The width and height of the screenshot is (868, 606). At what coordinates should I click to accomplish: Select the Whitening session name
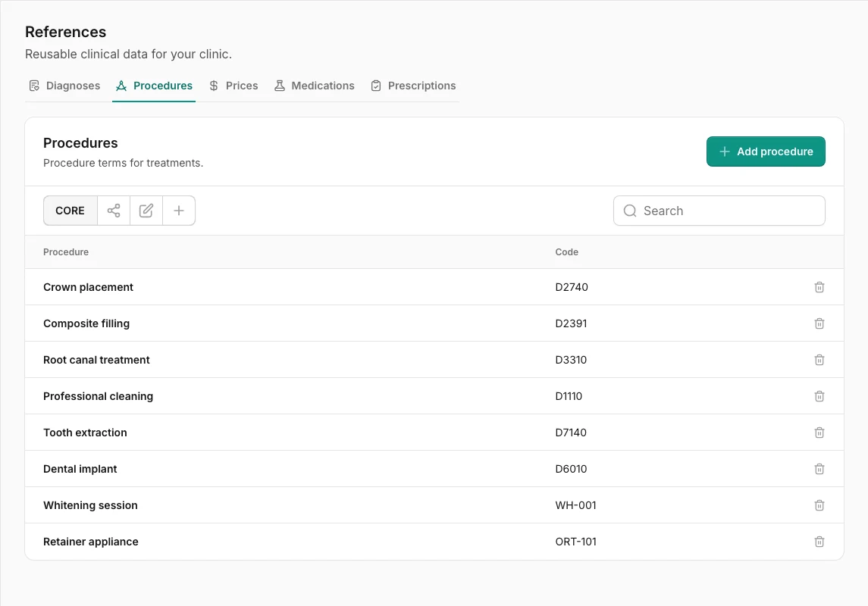(x=90, y=505)
